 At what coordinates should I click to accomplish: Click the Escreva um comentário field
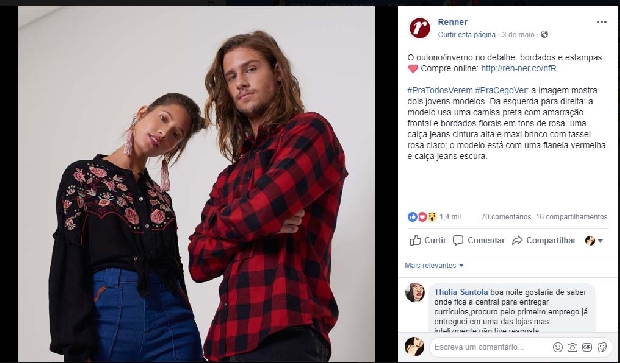pos(490,347)
